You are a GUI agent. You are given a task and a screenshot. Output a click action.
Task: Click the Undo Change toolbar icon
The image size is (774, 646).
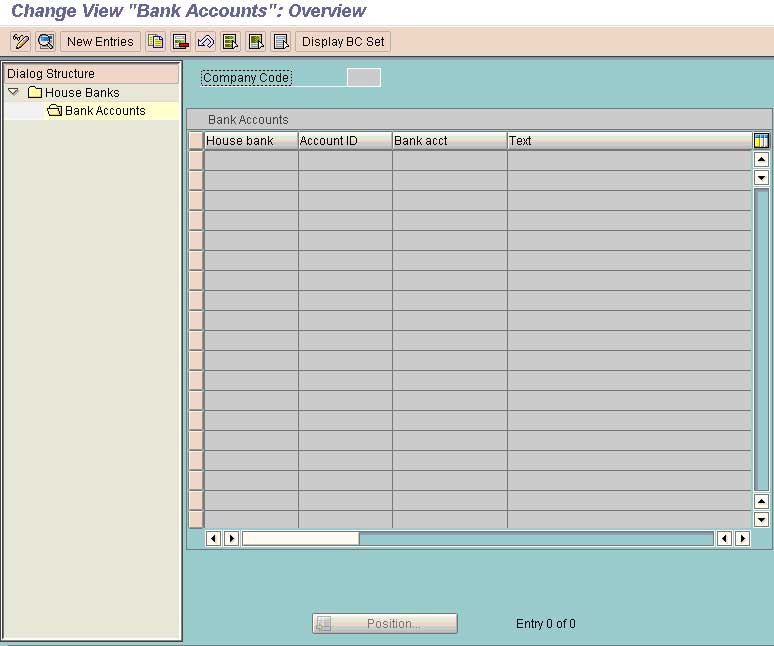click(206, 42)
